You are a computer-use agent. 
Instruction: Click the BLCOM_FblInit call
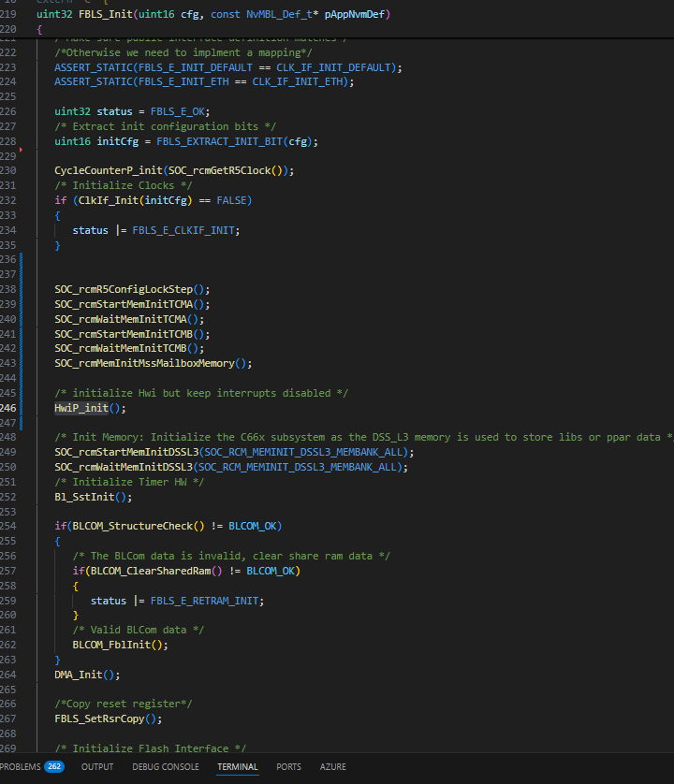point(111,645)
